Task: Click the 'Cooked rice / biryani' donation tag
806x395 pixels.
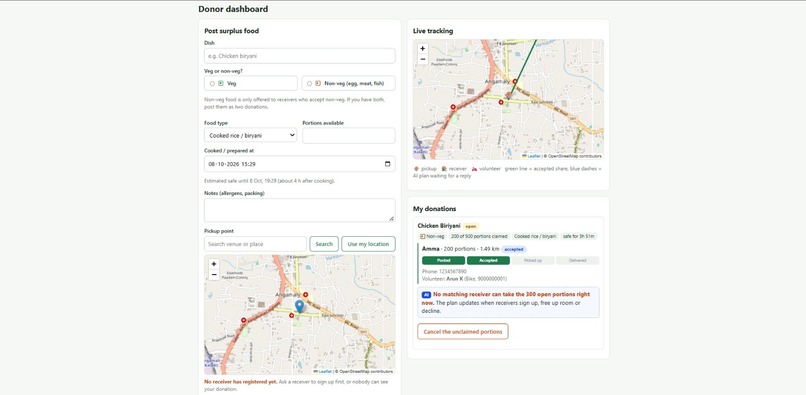Action: pos(535,237)
